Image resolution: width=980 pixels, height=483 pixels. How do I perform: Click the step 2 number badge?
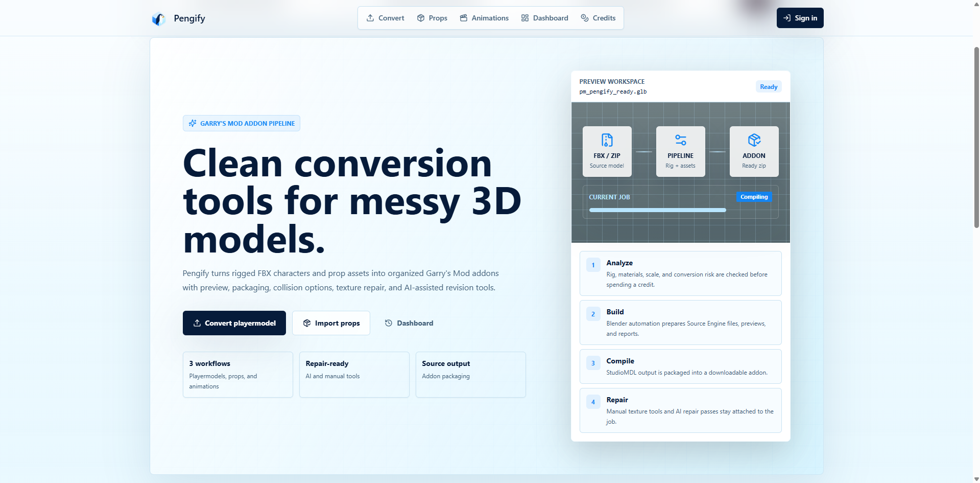(593, 314)
